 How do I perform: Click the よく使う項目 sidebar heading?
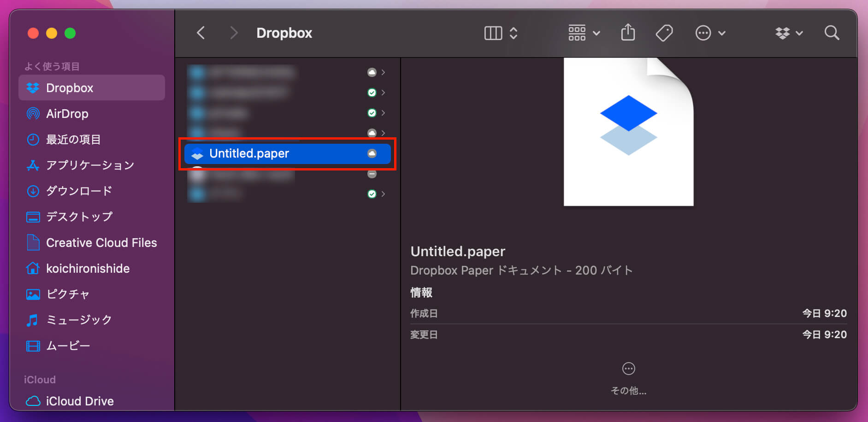tap(52, 66)
